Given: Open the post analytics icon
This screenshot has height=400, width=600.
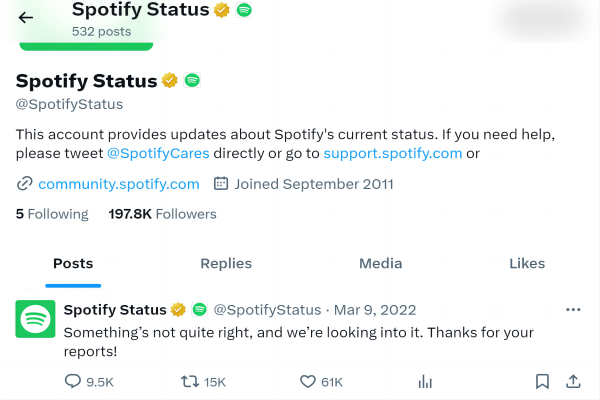Looking at the screenshot, I should [425, 381].
